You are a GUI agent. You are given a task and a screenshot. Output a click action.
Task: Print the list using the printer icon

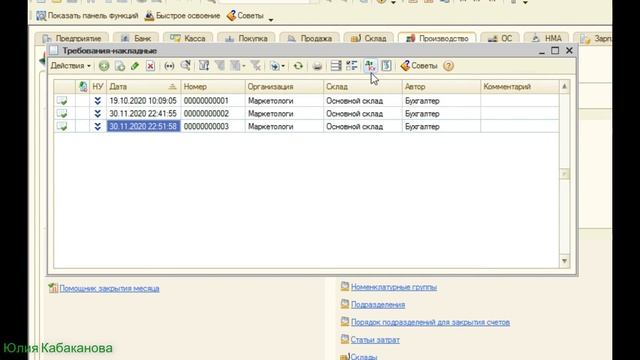tap(317, 66)
